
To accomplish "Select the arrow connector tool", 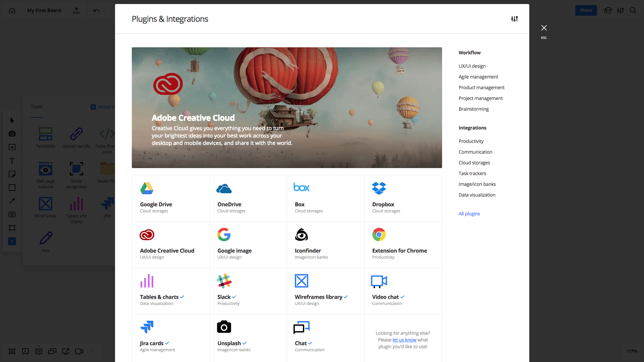I will [12, 201].
